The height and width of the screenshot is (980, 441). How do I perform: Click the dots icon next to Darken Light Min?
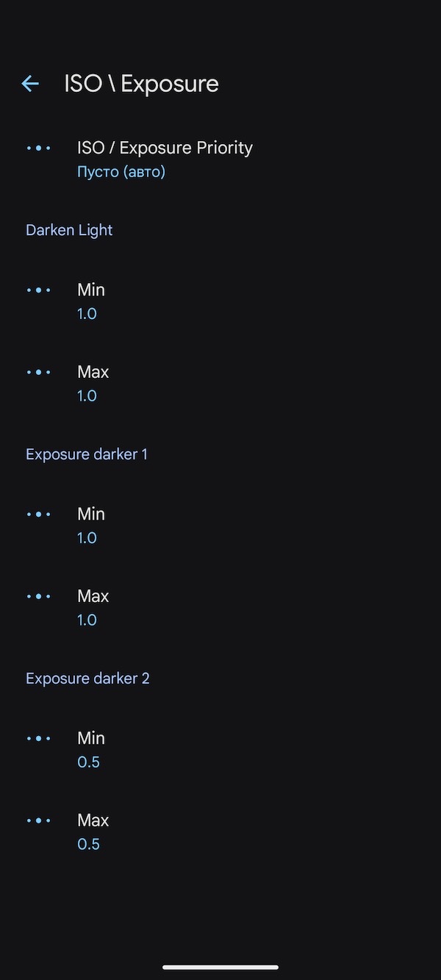[39, 290]
